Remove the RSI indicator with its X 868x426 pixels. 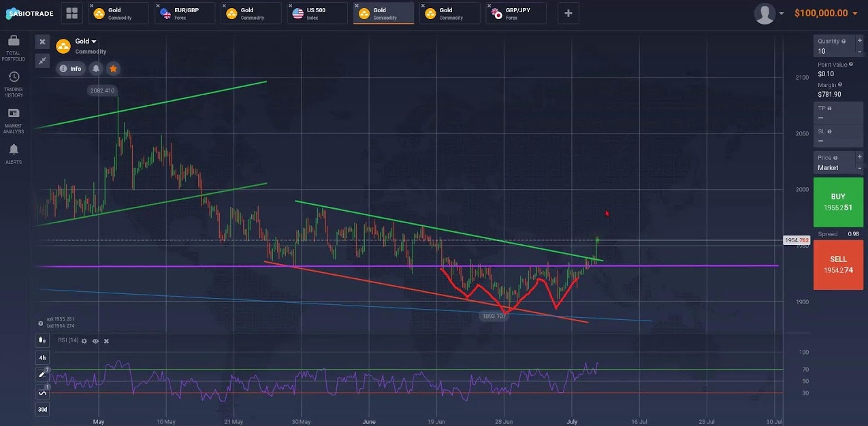[x=106, y=341]
